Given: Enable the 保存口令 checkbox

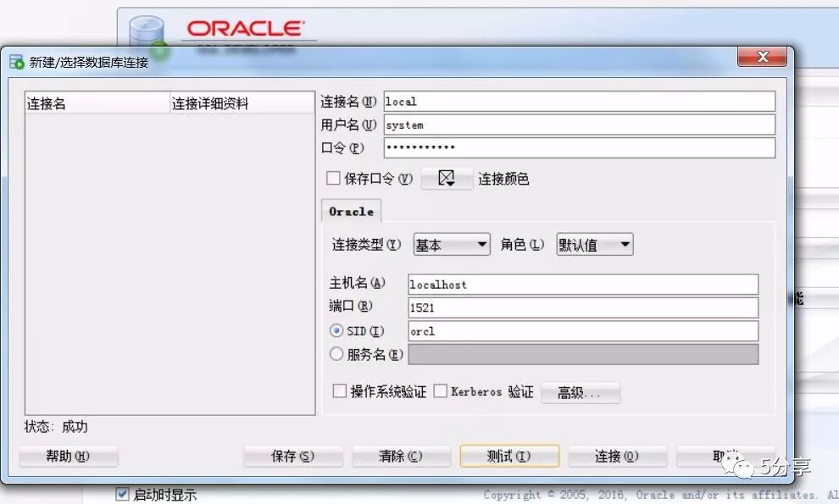Looking at the screenshot, I should [333, 178].
